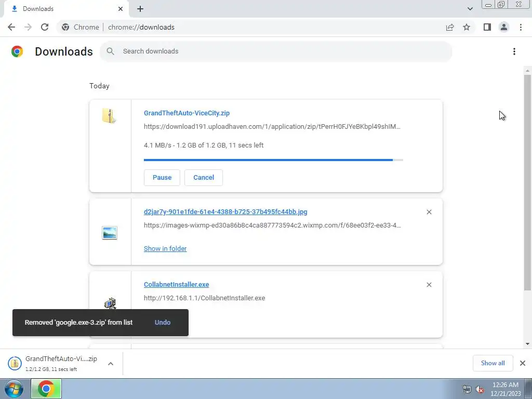Click the uploadhaven source URL text
This screenshot has width=532, height=399.
coord(272,127)
